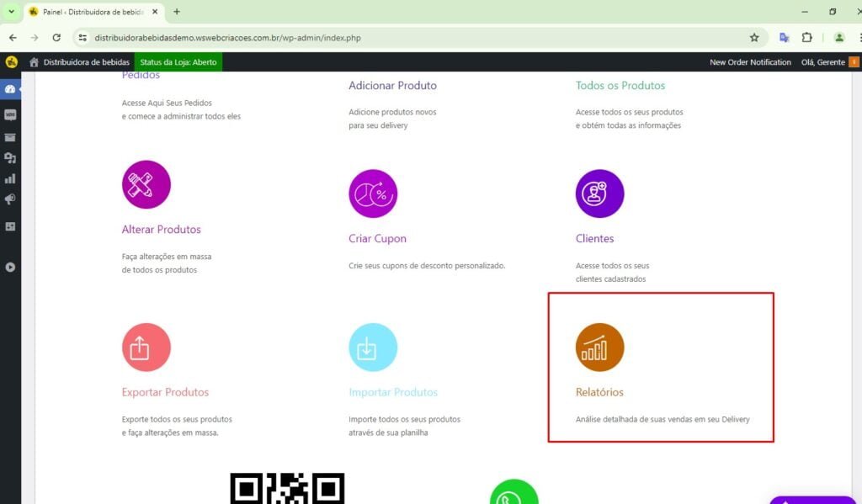Open the Dashboard gauge icon in sidebar
This screenshot has height=504, width=862.
point(10,89)
